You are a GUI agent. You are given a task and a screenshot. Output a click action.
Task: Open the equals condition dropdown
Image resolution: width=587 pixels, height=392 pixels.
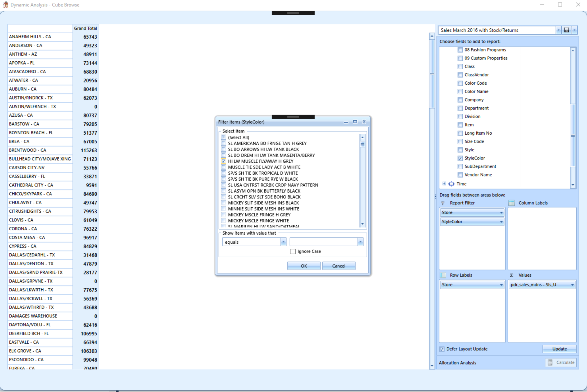coord(283,242)
